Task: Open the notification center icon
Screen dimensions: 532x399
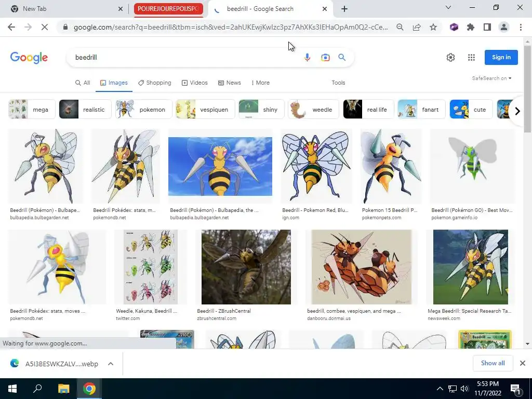Action: click(x=515, y=389)
